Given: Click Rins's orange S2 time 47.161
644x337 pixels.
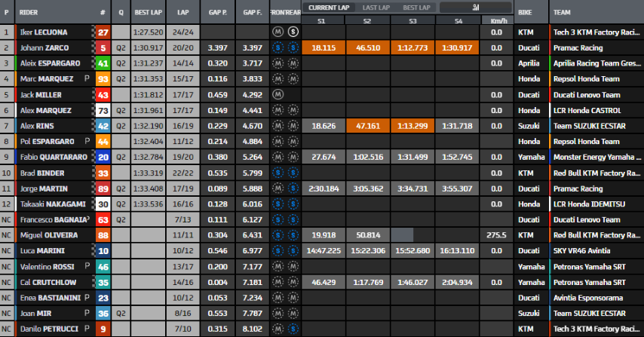Looking at the screenshot, I should 368,126.
